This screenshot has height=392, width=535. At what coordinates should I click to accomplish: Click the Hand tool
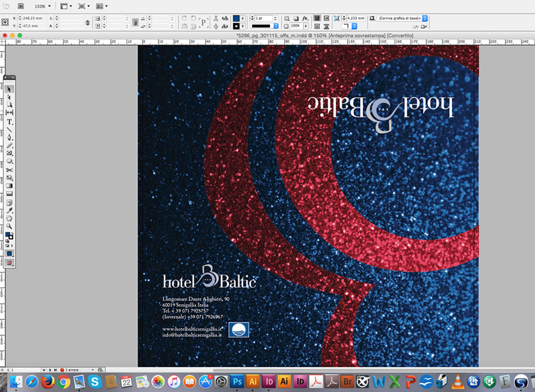(x=10, y=218)
